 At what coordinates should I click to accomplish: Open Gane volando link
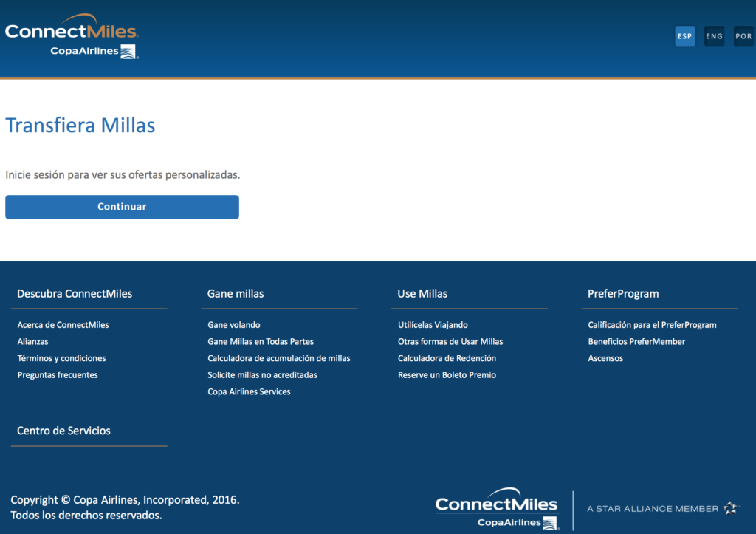tap(234, 325)
